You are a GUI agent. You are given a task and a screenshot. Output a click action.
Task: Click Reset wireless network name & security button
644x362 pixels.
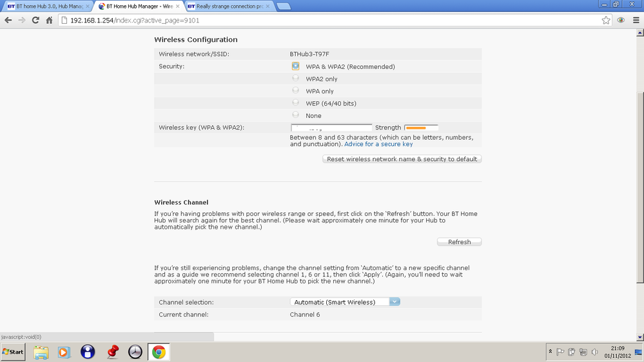pos(402,159)
